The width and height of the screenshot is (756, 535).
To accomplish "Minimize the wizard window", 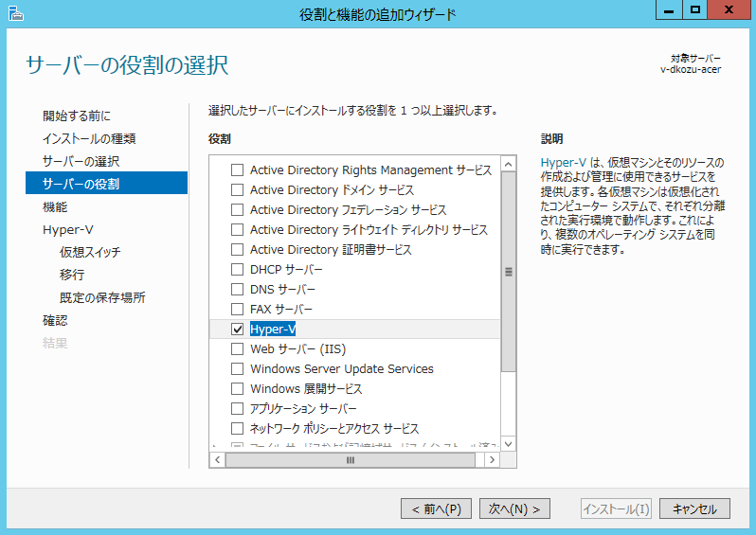I will (x=669, y=9).
